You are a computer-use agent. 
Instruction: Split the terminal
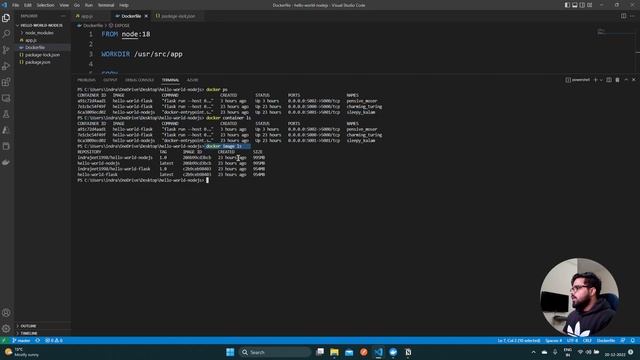(609, 80)
